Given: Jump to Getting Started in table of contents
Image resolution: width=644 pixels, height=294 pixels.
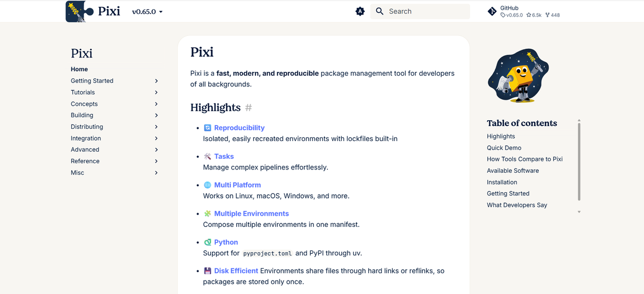Looking at the screenshot, I should pyautogui.click(x=508, y=194).
